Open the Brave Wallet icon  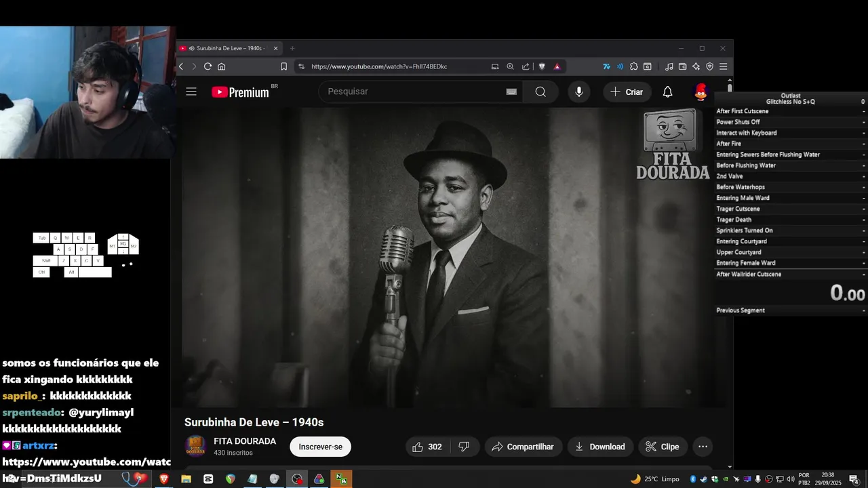tap(682, 66)
